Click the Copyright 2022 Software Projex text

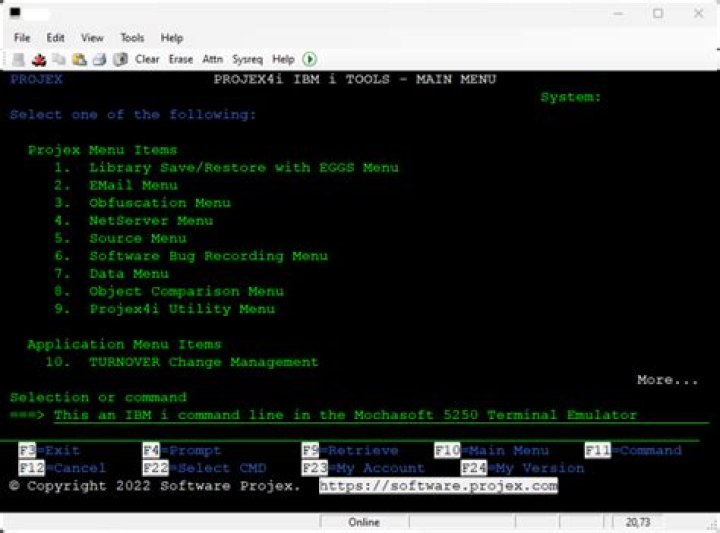tap(155, 486)
